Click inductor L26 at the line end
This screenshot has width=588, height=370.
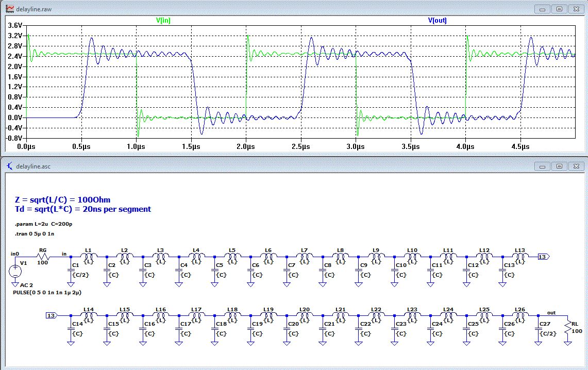coord(520,315)
